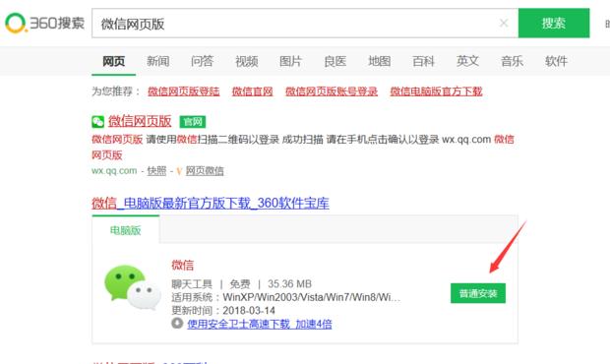The image size is (610, 364).
Task: Click the 官网 badge
Action: (x=193, y=122)
